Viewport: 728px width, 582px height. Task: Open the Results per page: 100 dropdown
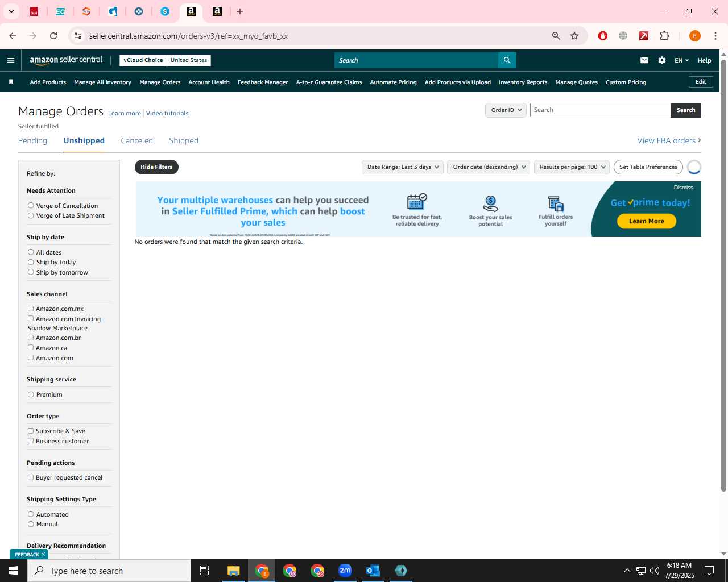[x=572, y=167]
